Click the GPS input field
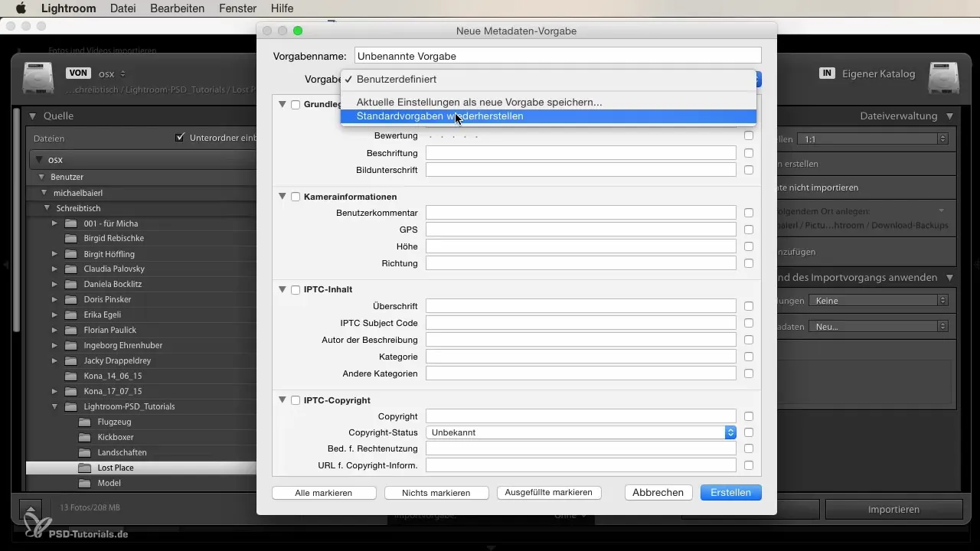The image size is (980, 551). [581, 230]
